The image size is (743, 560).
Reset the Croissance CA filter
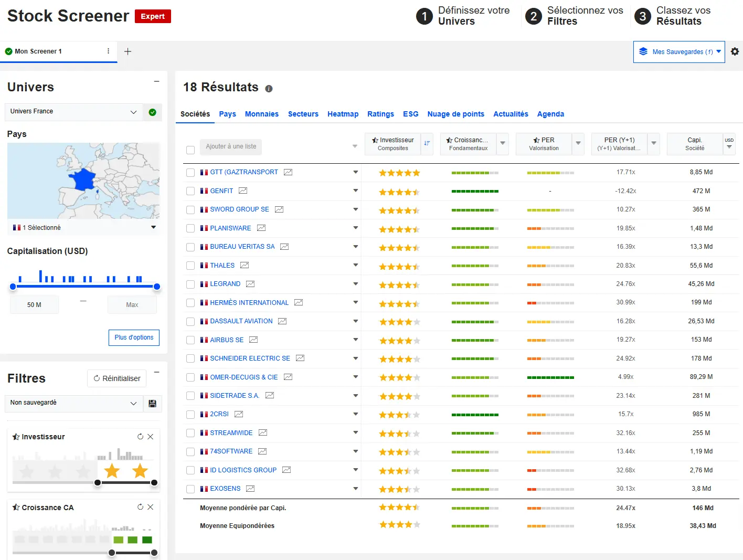[x=140, y=507]
